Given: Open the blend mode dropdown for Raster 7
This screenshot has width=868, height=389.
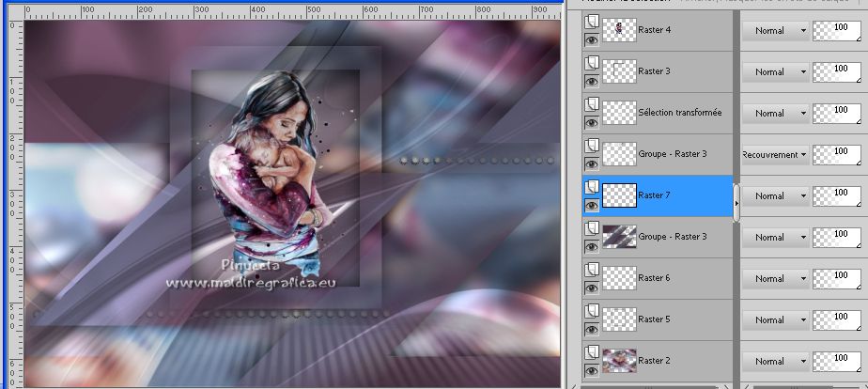Looking at the screenshot, I should (x=775, y=195).
